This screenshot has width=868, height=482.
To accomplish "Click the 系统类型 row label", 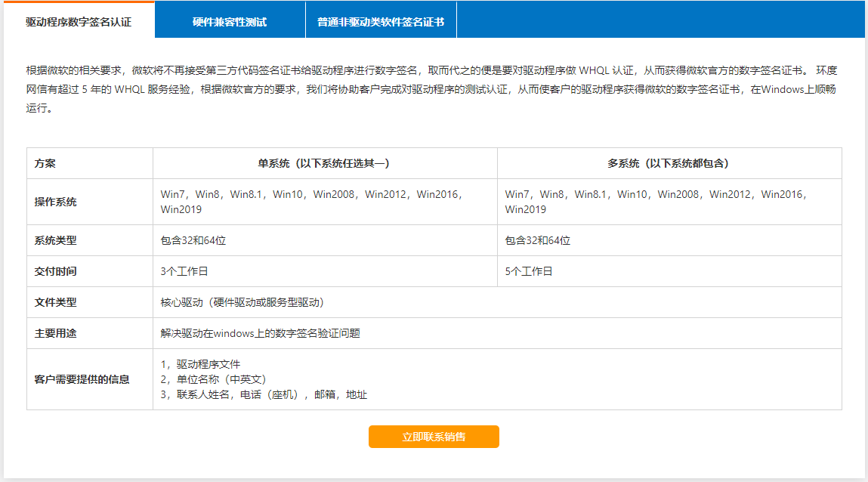I will 55,241.
